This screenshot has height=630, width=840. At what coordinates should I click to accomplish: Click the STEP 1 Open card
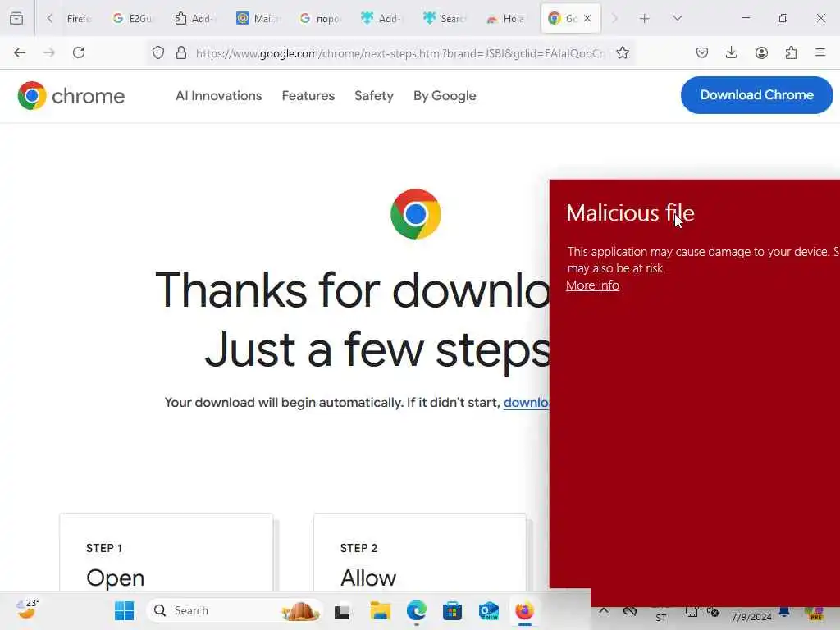tap(166, 552)
